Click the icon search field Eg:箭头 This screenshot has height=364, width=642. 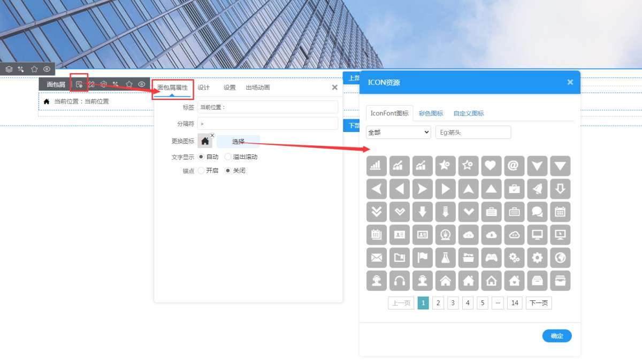[473, 132]
